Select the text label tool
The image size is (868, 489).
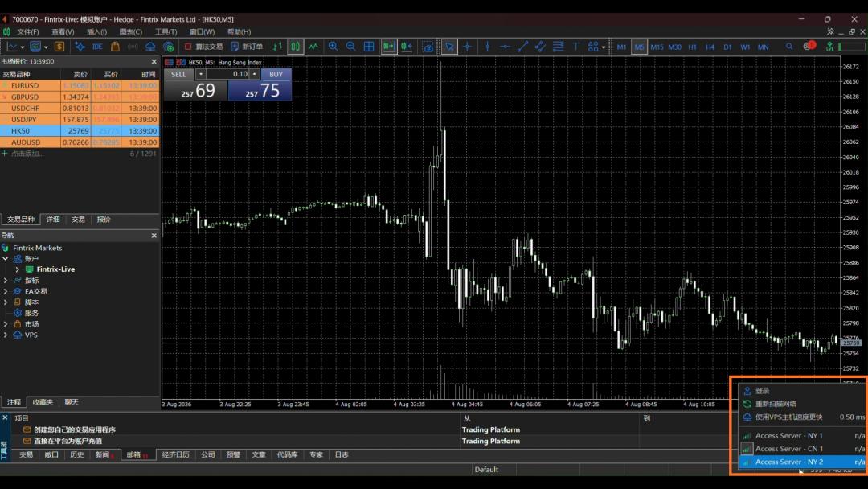tap(575, 47)
